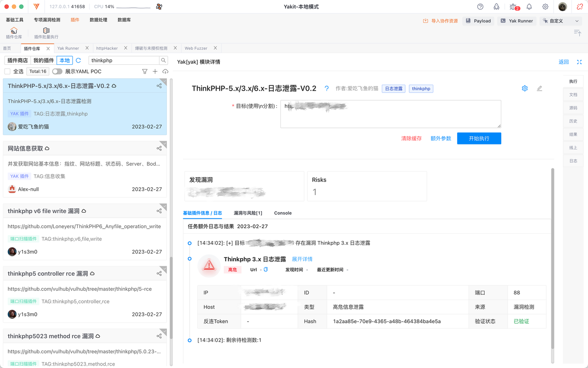The height and width of the screenshot is (368, 588).
Task: Launch Yak Runner from the top-right button
Action: point(516,21)
